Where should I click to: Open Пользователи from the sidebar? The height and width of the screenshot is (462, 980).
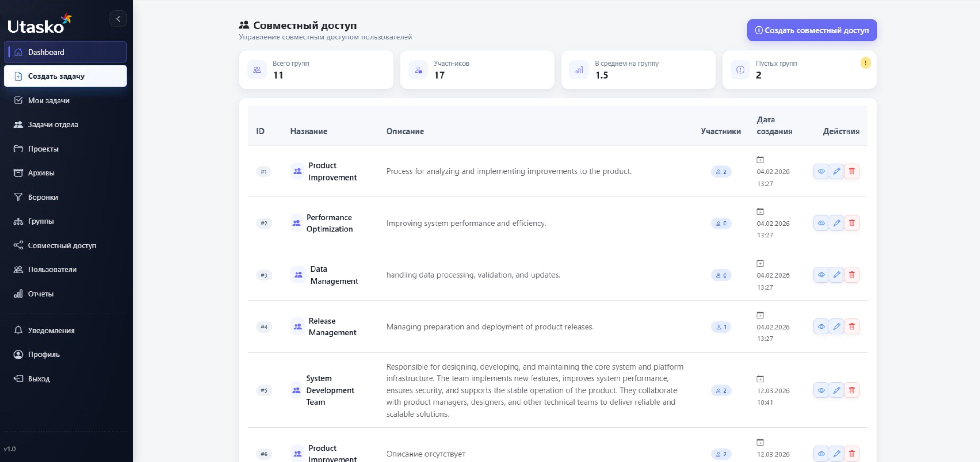click(x=52, y=269)
